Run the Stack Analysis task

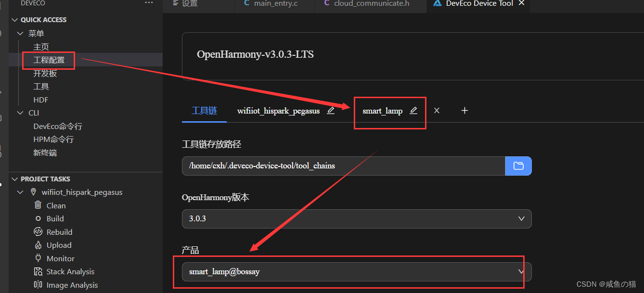[x=70, y=272]
